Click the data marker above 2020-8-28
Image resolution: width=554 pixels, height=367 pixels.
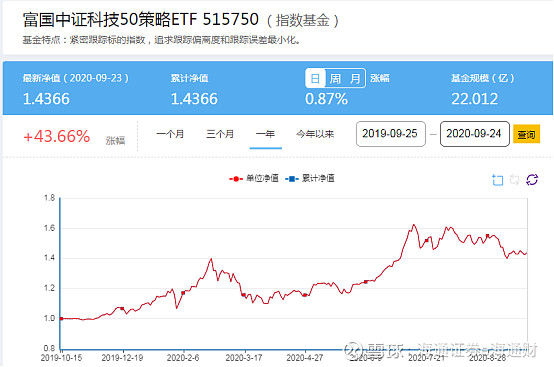click(488, 236)
